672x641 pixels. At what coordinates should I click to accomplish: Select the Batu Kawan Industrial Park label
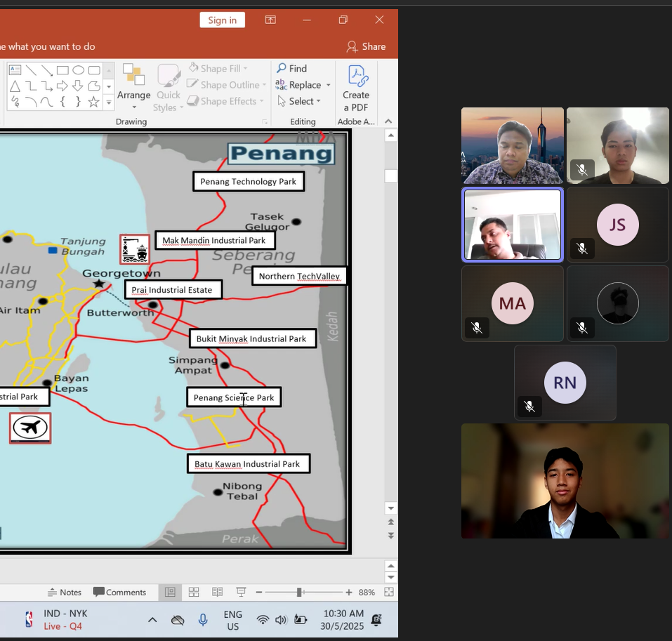coord(249,463)
